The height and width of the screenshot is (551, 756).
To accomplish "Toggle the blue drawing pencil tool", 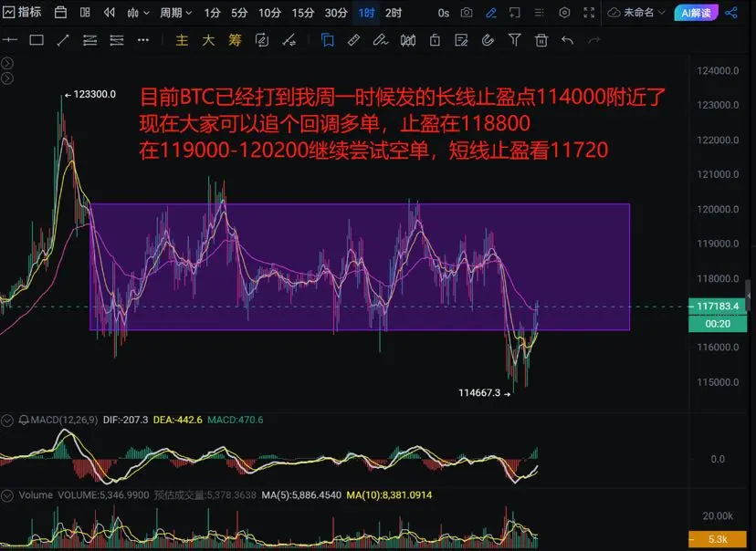I will [491, 13].
